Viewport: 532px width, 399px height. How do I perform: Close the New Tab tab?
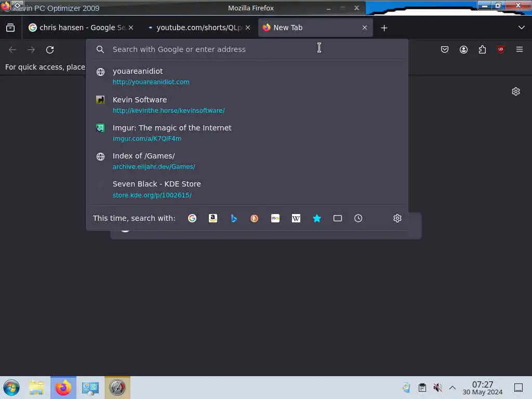click(x=364, y=28)
